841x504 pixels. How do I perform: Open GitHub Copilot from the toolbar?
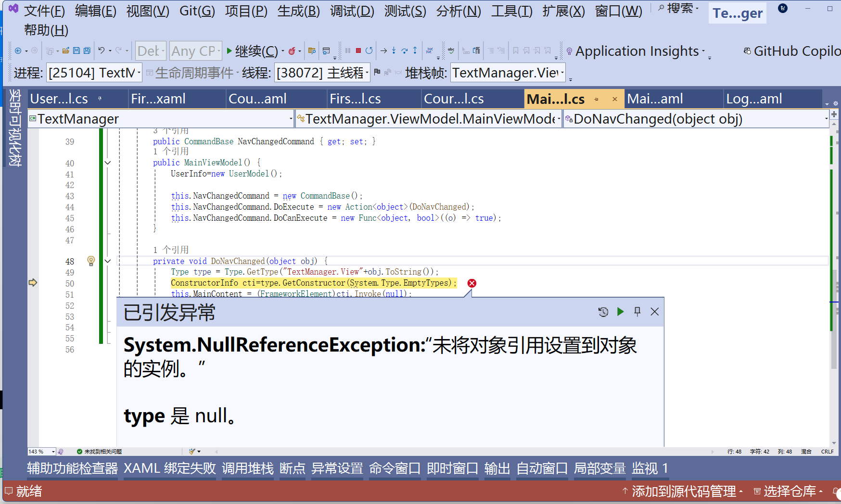(792, 51)
